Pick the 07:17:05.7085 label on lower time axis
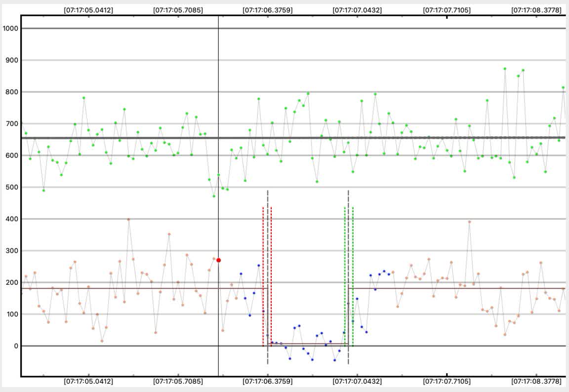569x392 pixels. click(178, 382)
